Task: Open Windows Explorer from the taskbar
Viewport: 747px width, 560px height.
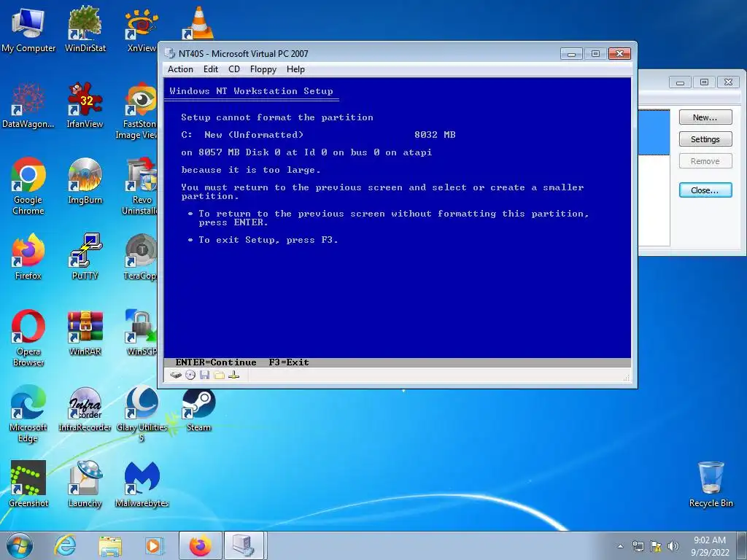Action: pos(110,545)
